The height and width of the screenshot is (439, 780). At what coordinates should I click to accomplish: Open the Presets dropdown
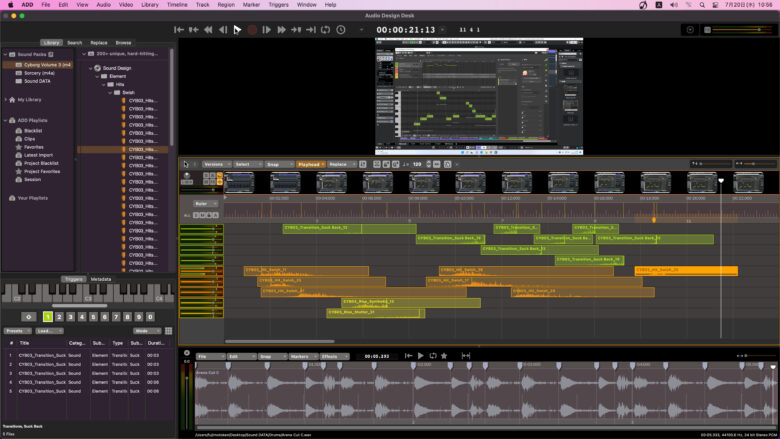tap(15, 330)
